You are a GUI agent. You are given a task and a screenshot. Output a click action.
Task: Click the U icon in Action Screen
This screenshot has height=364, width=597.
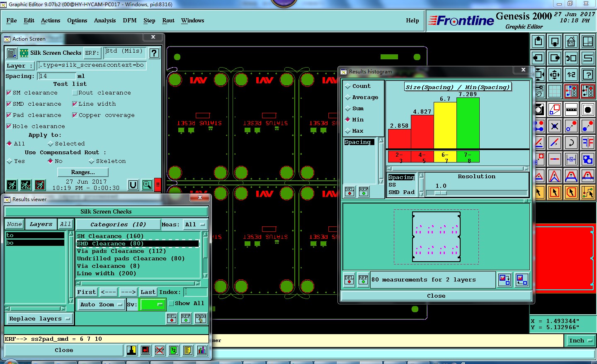pyautogui.click(x=133, y=185)
